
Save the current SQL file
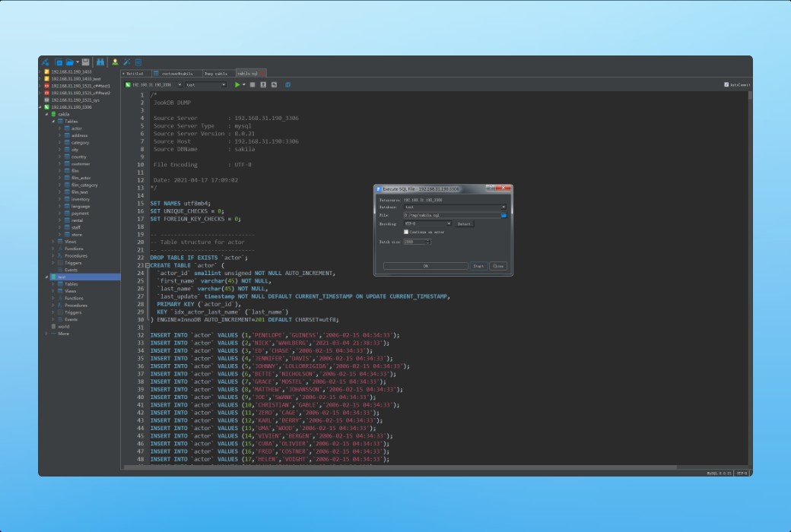tap(84, 62)
